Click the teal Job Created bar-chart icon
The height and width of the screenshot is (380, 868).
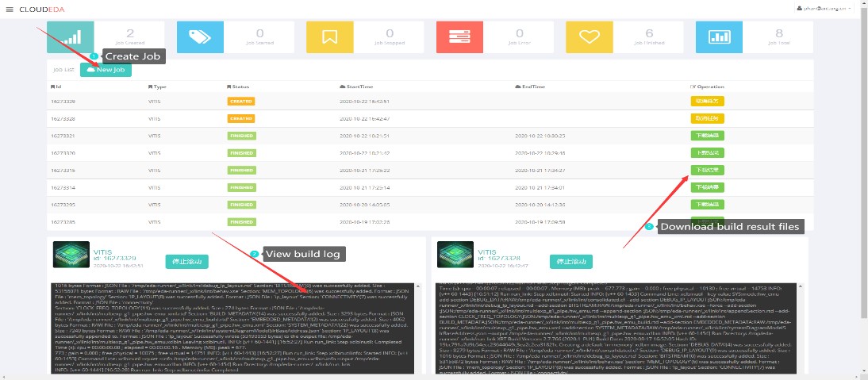pyautogui.click(x=72, y=36)
